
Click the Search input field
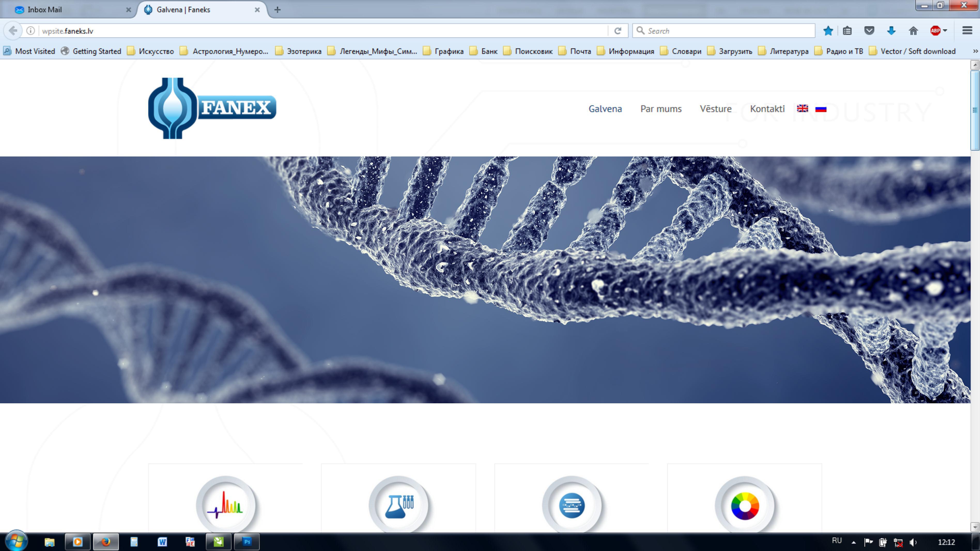coord(723,31)
